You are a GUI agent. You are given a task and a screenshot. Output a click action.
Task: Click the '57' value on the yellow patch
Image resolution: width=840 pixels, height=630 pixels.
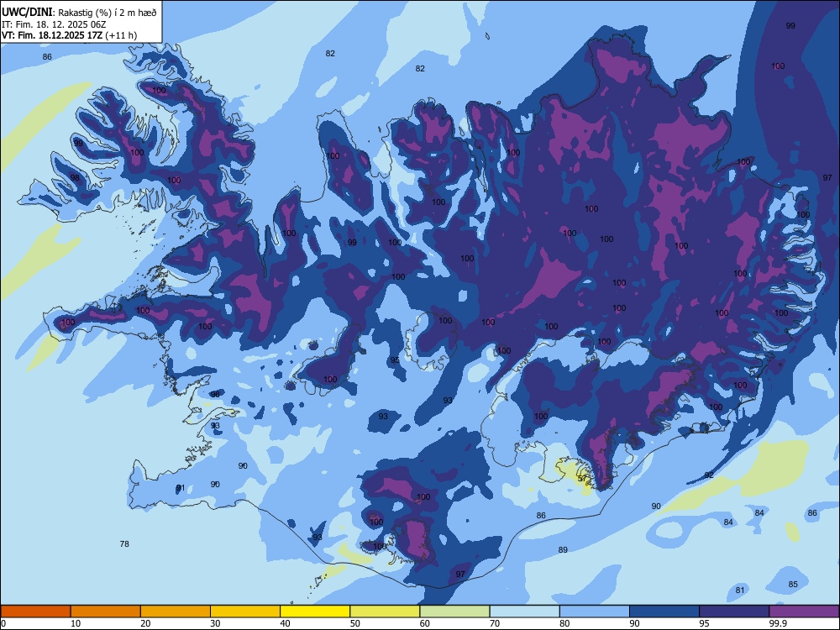(582, 479)
